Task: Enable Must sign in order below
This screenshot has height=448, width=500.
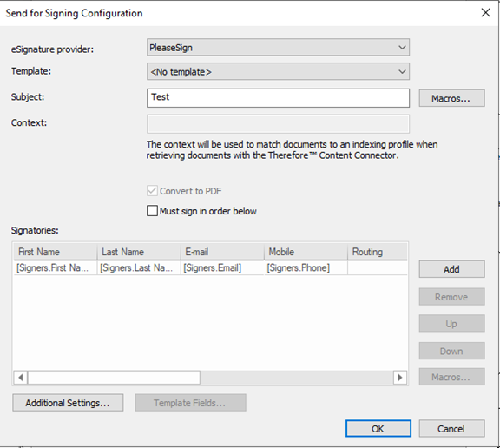Action: coord(152,211)
